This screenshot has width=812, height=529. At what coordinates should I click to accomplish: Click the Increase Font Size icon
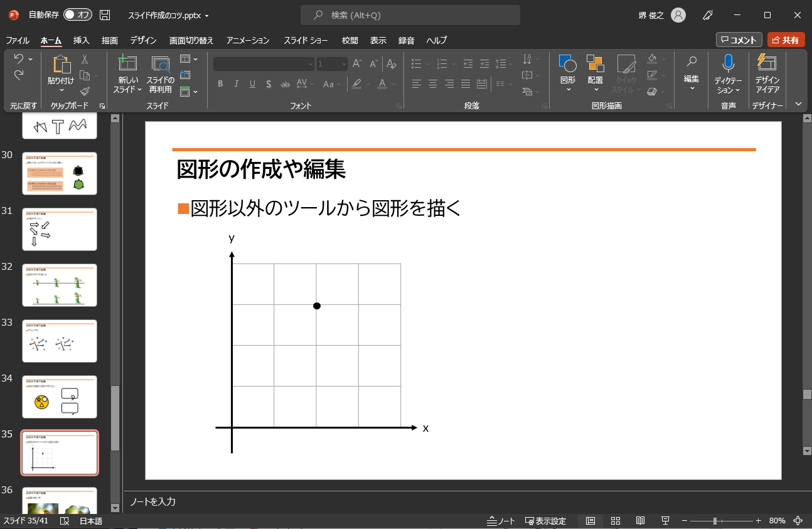[x=357, y=64]
